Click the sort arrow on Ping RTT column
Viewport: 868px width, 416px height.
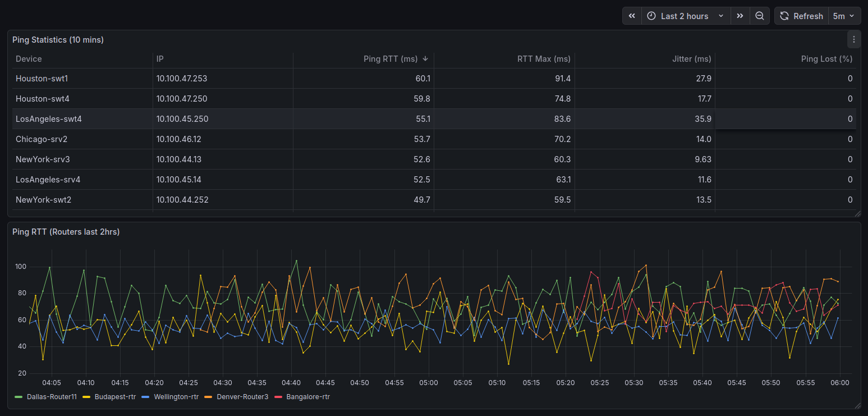[x=425, y=59]
